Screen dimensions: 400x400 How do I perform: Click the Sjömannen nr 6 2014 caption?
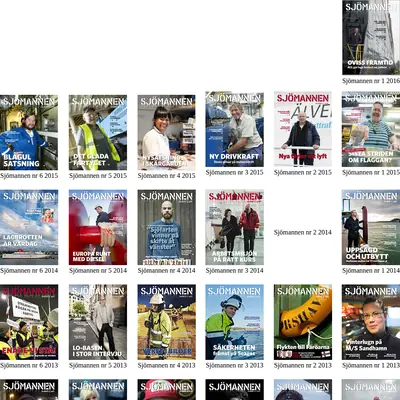point(29,270)
